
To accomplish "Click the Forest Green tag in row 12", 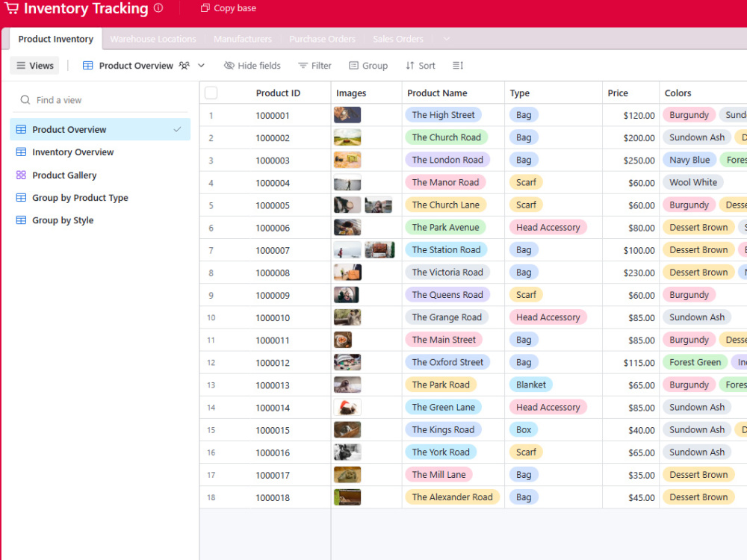I will pos(695,362).
